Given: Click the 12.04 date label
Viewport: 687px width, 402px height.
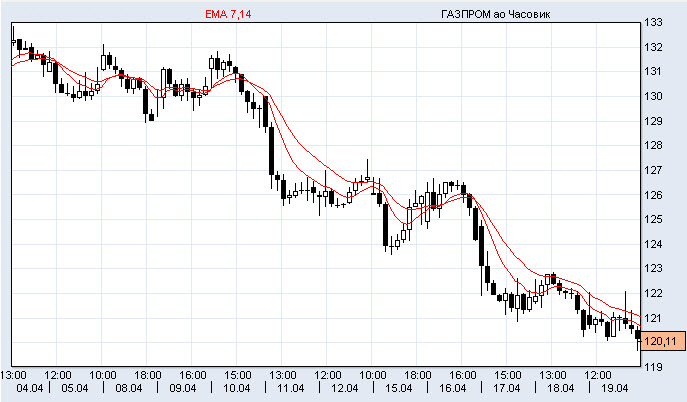Looking at the screenshot, I should (x=345, y=388).
